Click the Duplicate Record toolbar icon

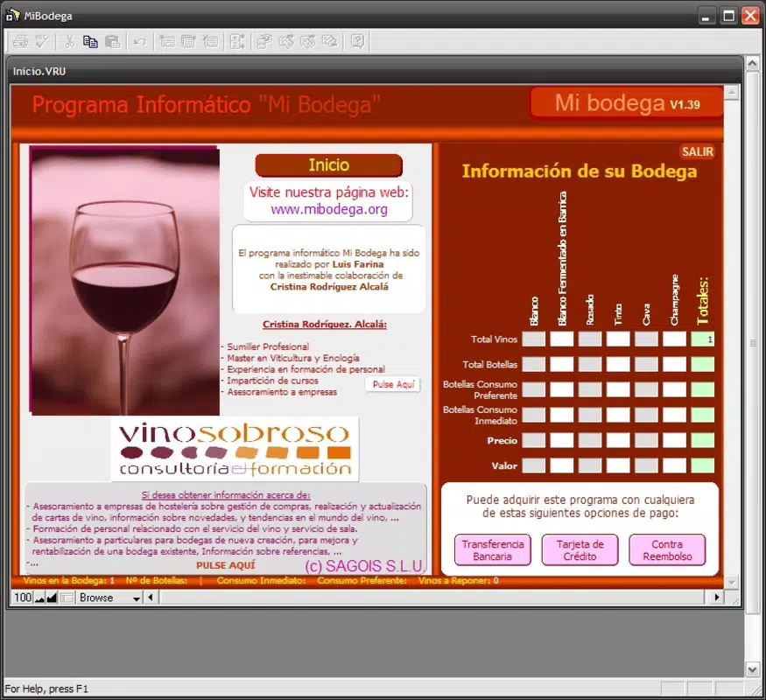coord(188,42)
